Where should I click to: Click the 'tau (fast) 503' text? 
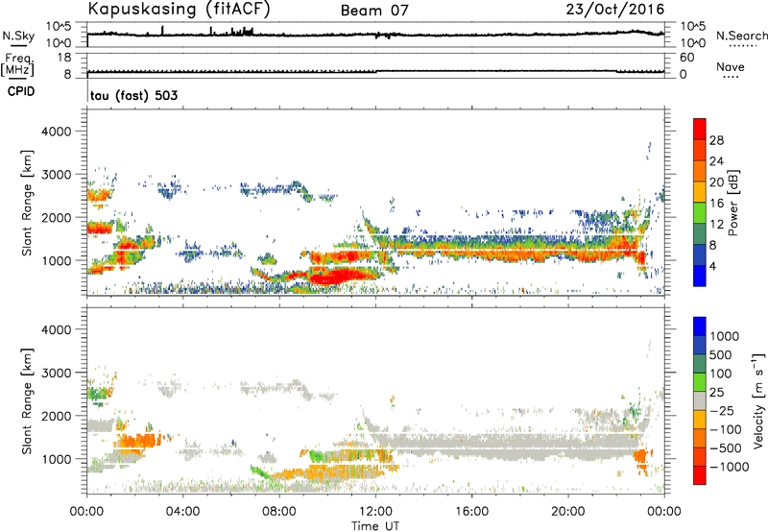(133, 95)
